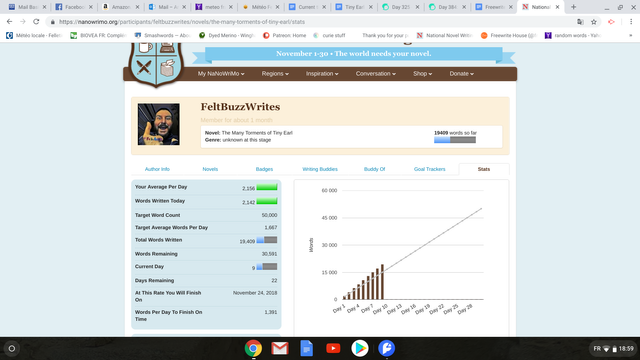Open the Patreon: Home bookmark
The width and height of the screenshot is (640, 360).
(284, 36)
